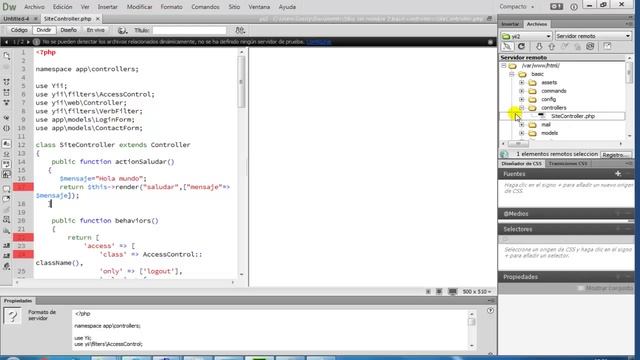This screenshot has width=640, height=360.
Task: Check the Mostrar conjunto checkbox
Action: click(x=580, y=288)
